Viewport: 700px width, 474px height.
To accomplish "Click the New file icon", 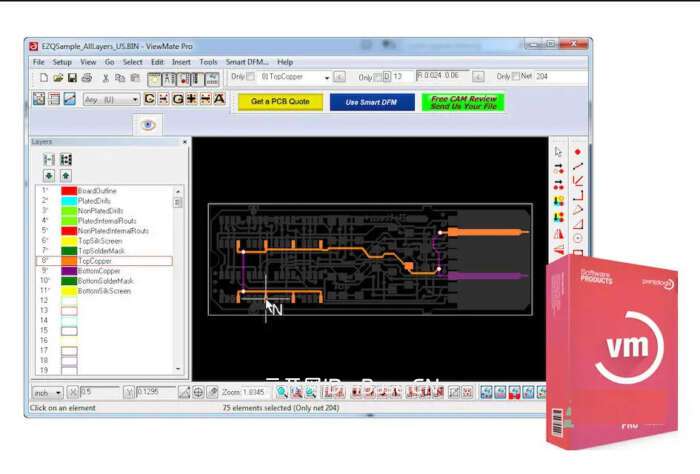I will pyautogui.click(x=44, y=78).
